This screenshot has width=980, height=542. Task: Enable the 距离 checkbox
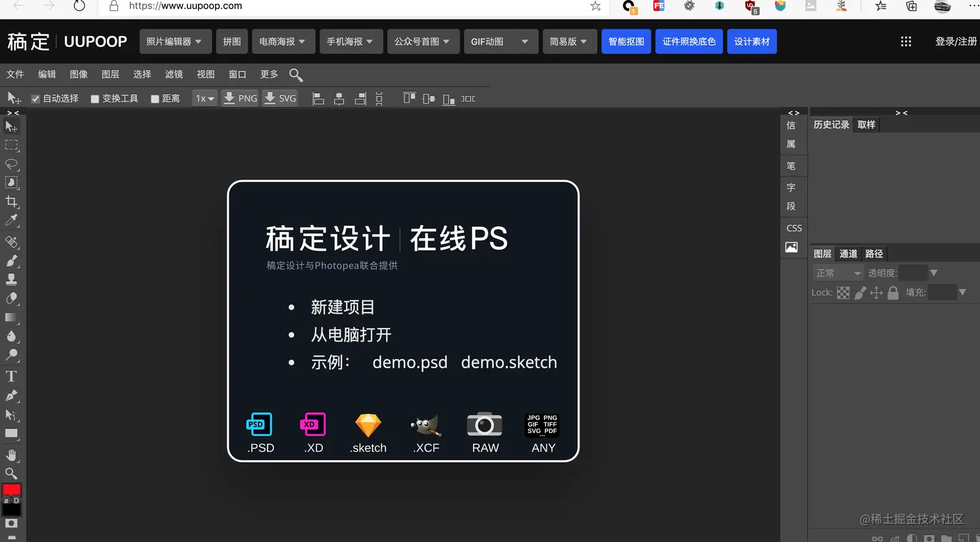coord(155,99)
